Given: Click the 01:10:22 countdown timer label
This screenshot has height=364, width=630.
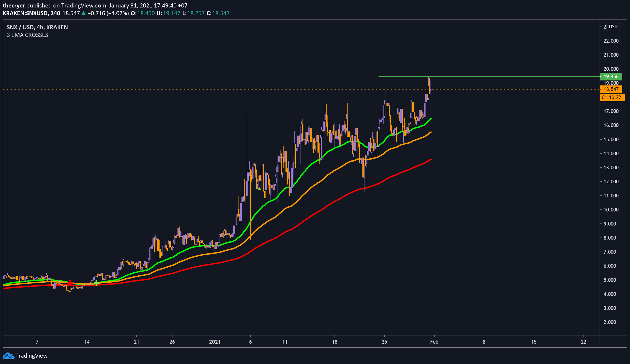Looking at the screenshot, I should click(612, 97).
